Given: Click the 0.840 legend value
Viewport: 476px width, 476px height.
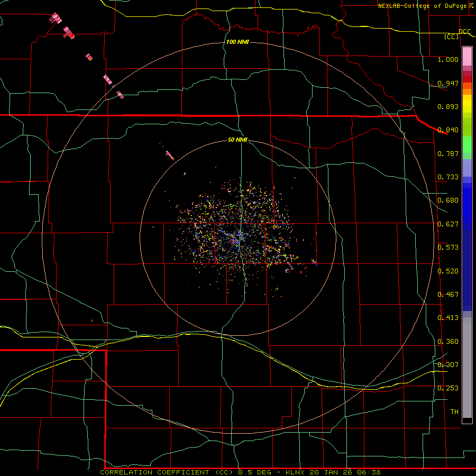Looking at the screenshot, I should coord(448,130).
